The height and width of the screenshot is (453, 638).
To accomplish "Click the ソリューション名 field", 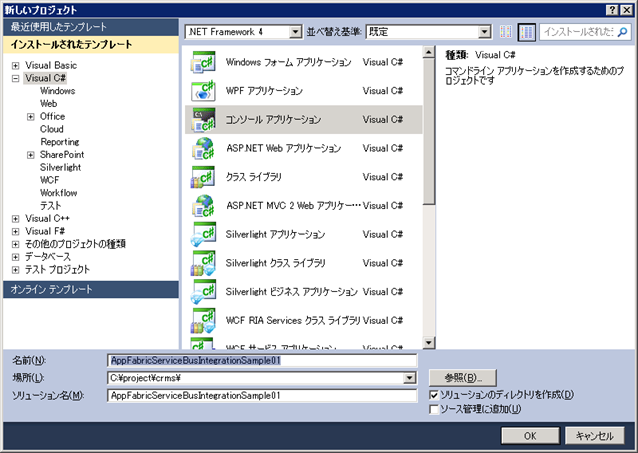I will coord(262,395).
